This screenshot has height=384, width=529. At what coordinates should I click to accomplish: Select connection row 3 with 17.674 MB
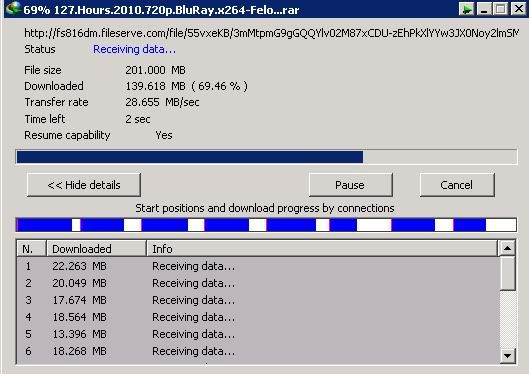[258, 300]
